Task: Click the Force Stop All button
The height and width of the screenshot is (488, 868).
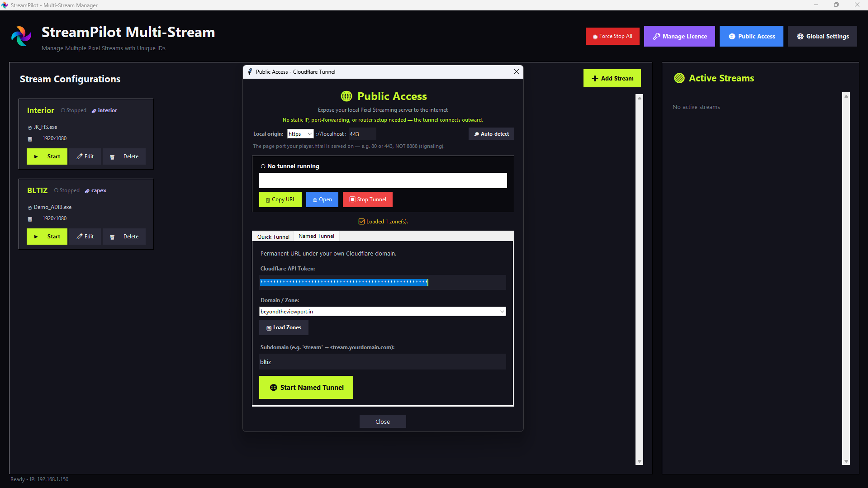Action: point(612,36)
